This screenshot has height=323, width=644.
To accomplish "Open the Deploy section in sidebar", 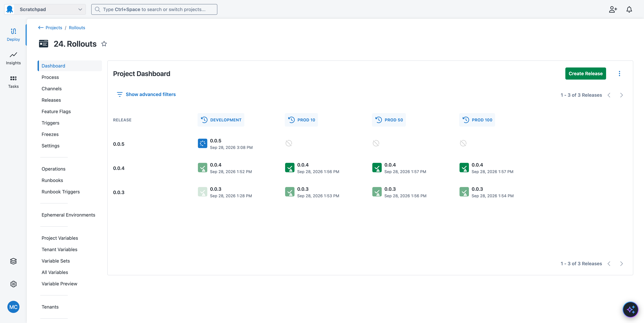I will click(x=13, y=35).
